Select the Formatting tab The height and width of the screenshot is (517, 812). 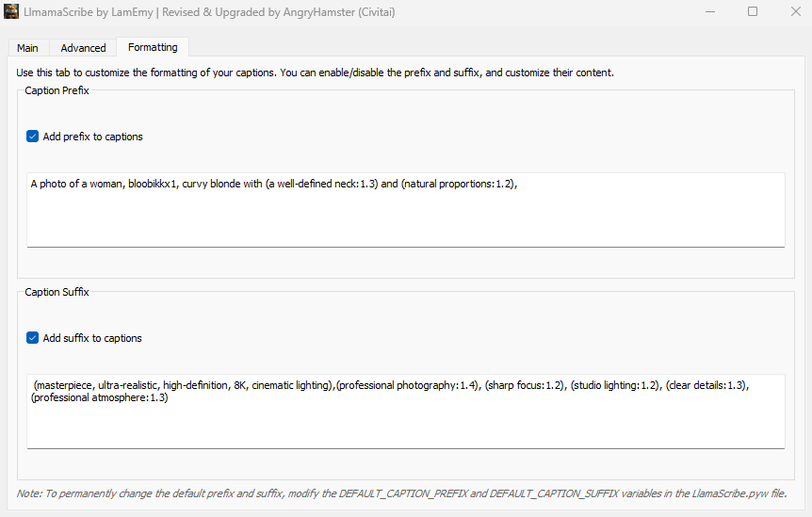pyautogui.click(x=153, y=47)
